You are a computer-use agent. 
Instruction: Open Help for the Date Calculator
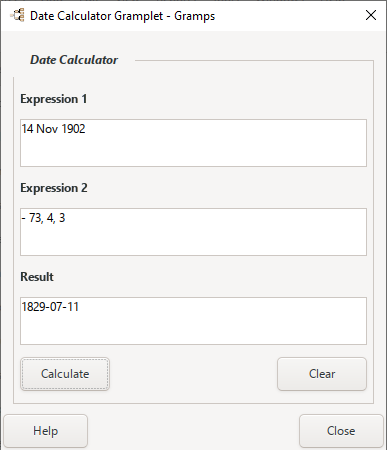46,431
